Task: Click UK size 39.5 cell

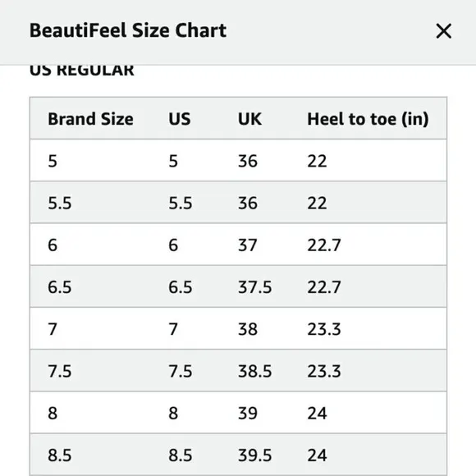Action: point(255,455)
